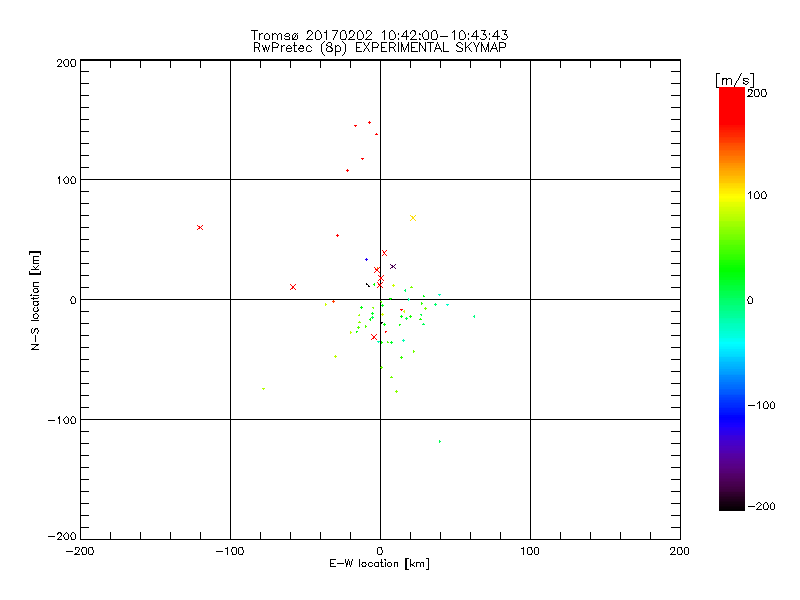Select the dark X marker right of the center line
This screenshot has width=800, height=600.
(393, 266)
